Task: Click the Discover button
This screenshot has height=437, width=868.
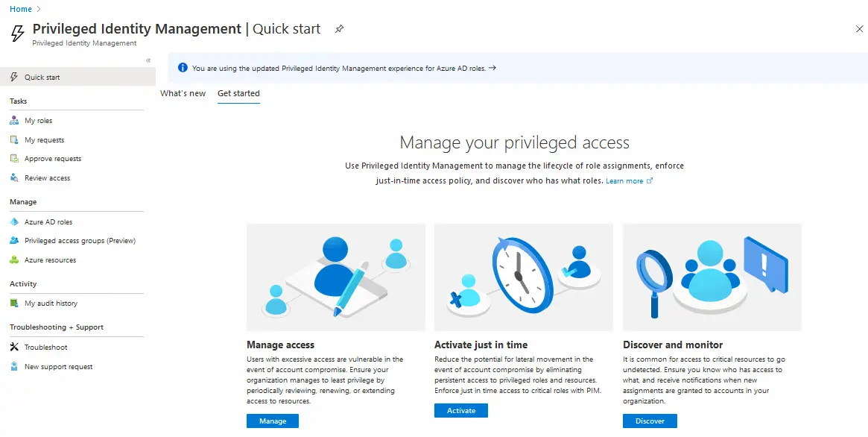Action: pyautogui.click(x=650, y=421)
